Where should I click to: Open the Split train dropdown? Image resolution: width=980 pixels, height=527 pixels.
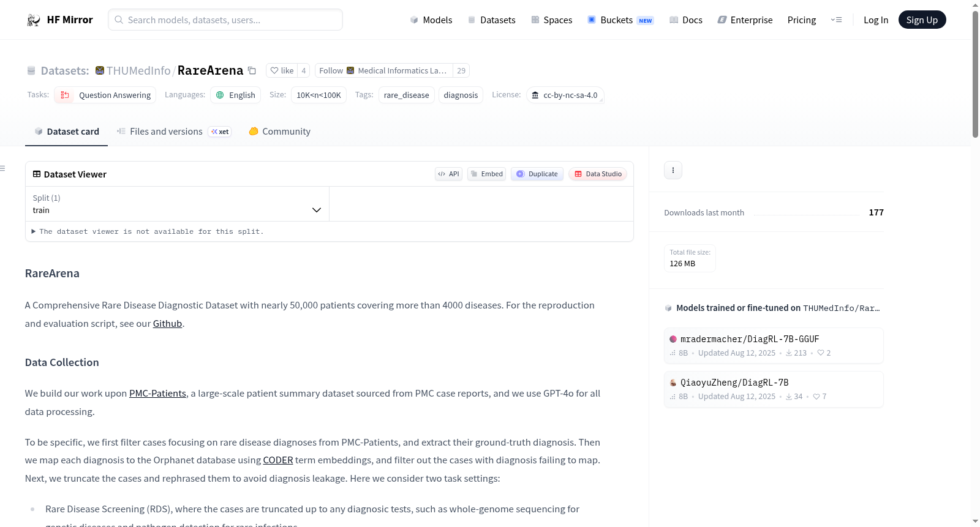tap(177, 204)
